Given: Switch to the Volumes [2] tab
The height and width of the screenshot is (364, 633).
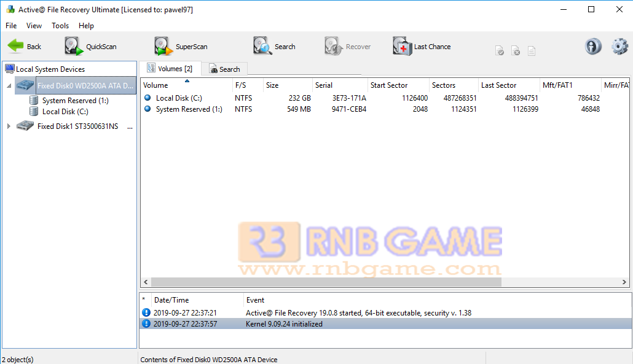Looking at the screenshot, I should (170, 69).
